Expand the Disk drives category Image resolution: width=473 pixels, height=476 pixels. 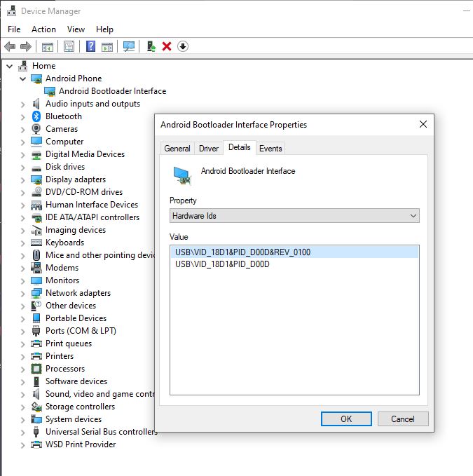click(x=22, y=168)
